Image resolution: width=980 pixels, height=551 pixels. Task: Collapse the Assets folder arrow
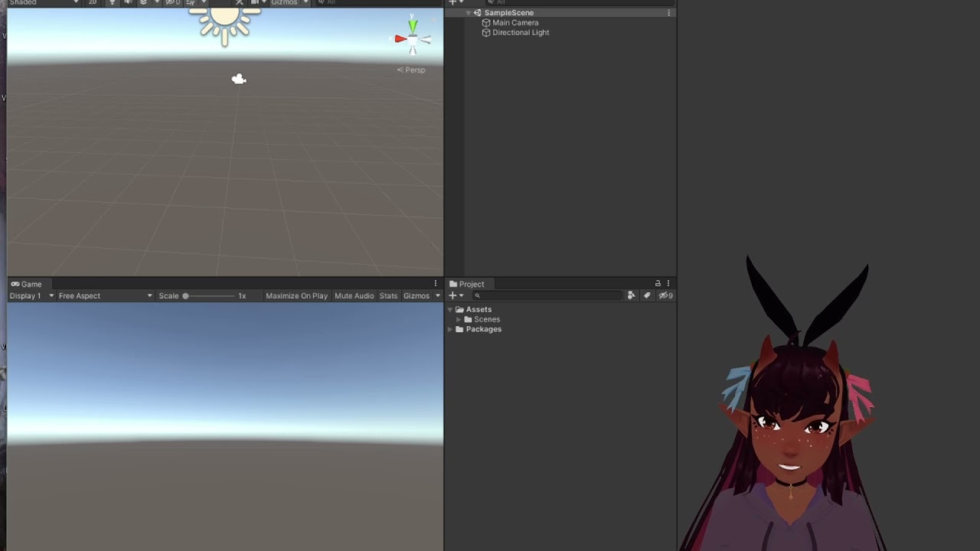450,310
